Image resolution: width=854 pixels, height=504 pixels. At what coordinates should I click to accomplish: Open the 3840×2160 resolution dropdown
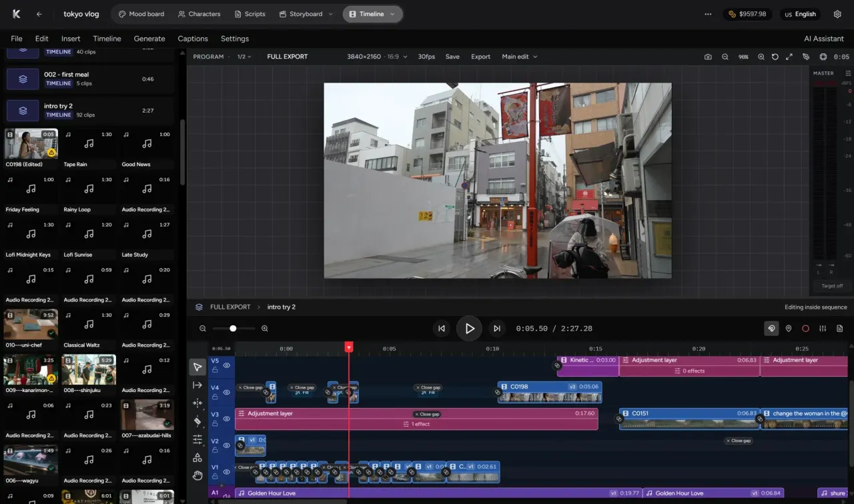377,57
